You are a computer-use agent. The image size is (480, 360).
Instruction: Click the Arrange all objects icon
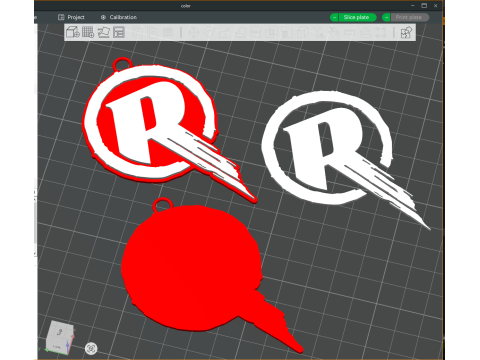click(119, 32)
